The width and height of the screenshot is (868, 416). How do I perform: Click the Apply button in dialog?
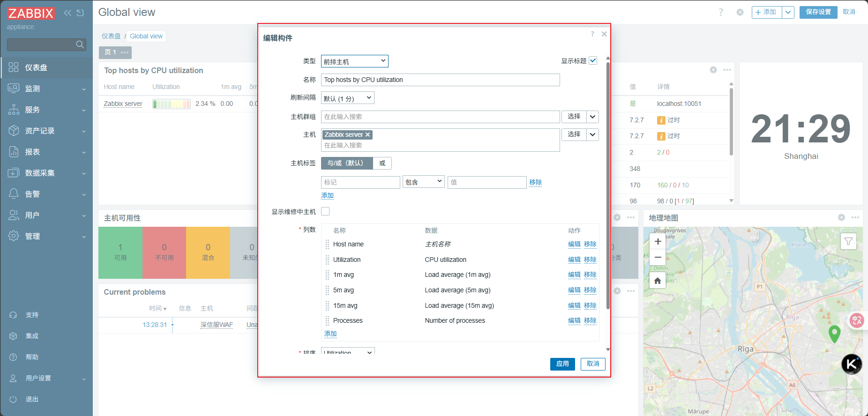[x=562, y=364]
